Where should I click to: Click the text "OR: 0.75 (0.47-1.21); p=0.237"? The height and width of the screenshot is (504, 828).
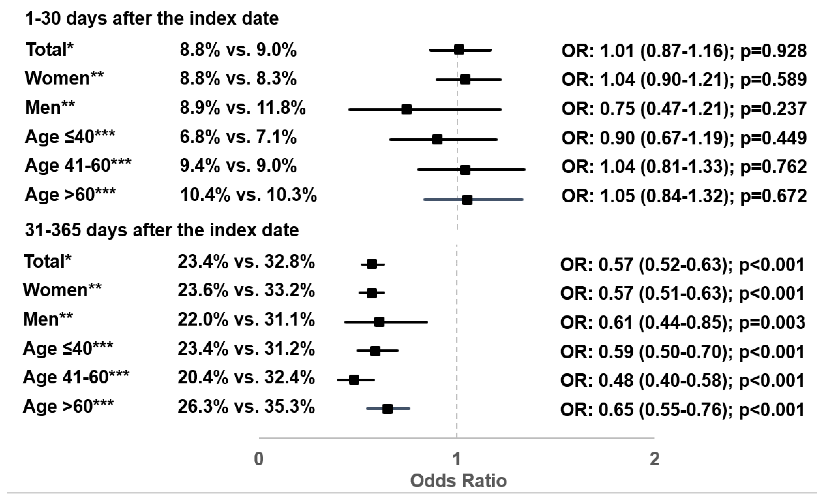pyautogui.click(x=684, y=108)
